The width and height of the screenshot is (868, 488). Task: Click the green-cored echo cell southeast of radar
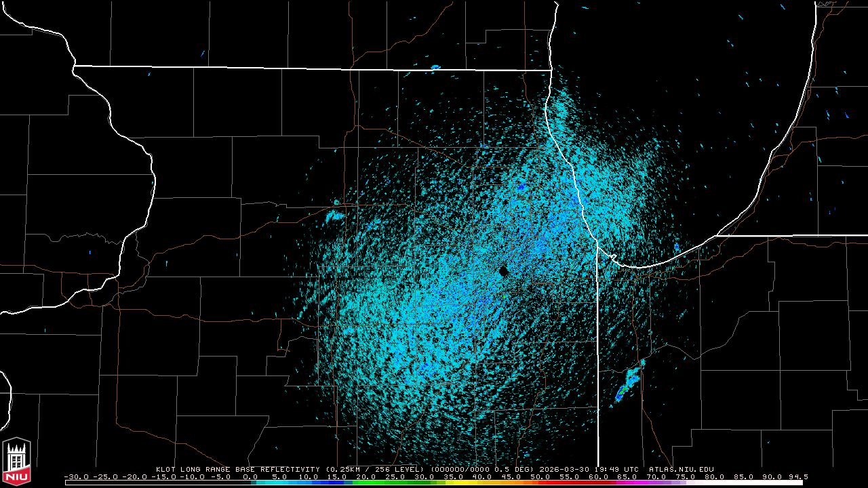(x=622, y=391)
